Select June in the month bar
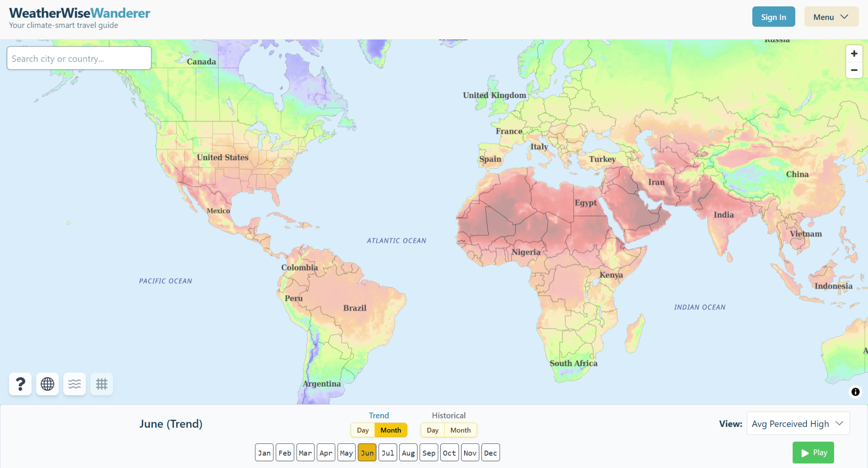868x468 pixels. tap(367, 453)
